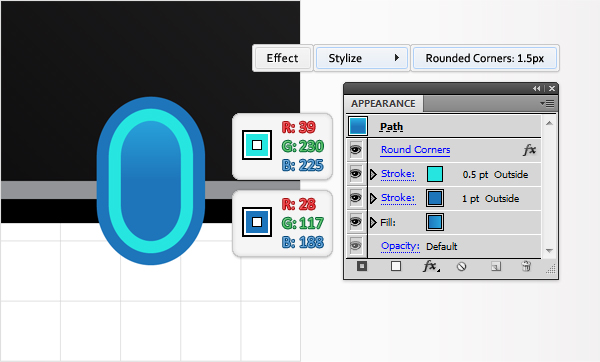Expand the Fill row disclosure triangle
This screenshot has width=600, height=362.
(x=373, y=222)
